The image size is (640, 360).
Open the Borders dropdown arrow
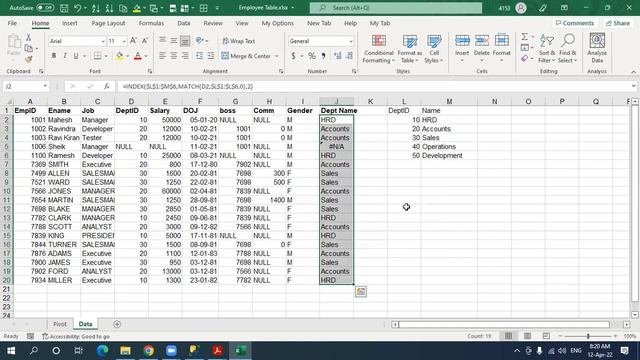106,56
